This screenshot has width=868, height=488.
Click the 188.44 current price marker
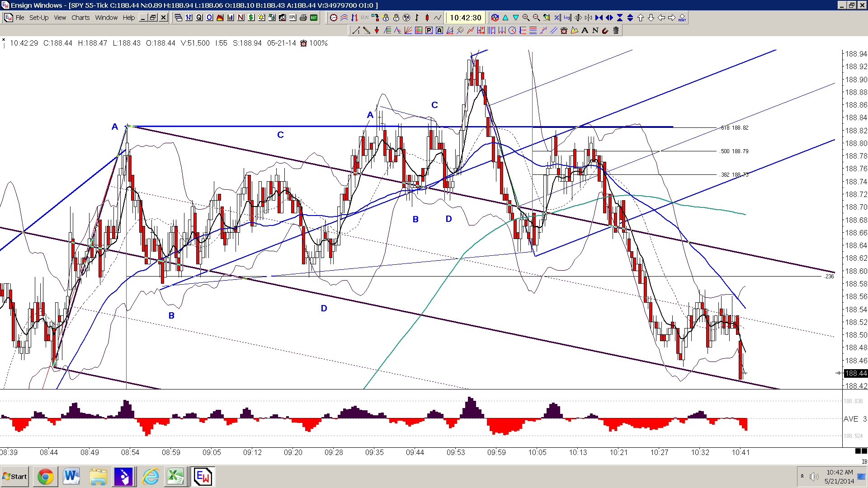tap(856, 373)
